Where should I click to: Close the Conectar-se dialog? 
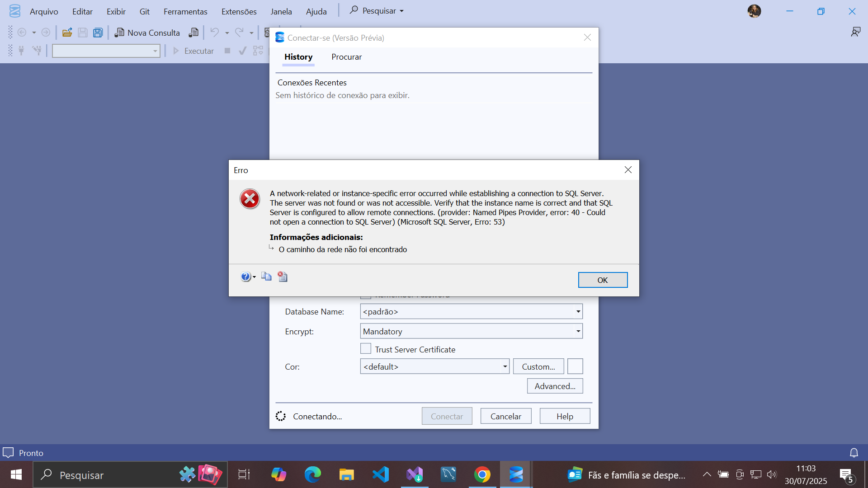[587, 38]
